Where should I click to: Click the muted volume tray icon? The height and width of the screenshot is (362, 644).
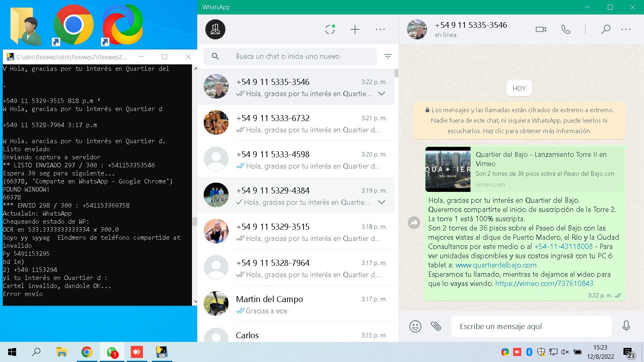565,352
